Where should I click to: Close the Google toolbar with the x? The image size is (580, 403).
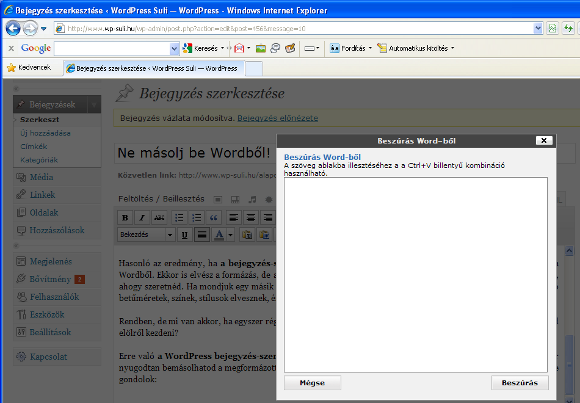pyautogui.click(x=11, y=48)
